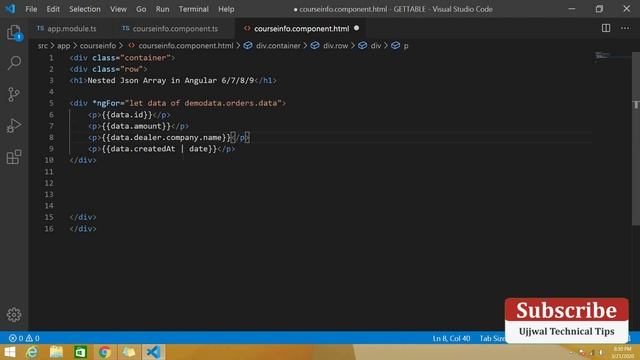Screen dimensions: 640x360
Task: Open the Run menu
Action: 162,9
